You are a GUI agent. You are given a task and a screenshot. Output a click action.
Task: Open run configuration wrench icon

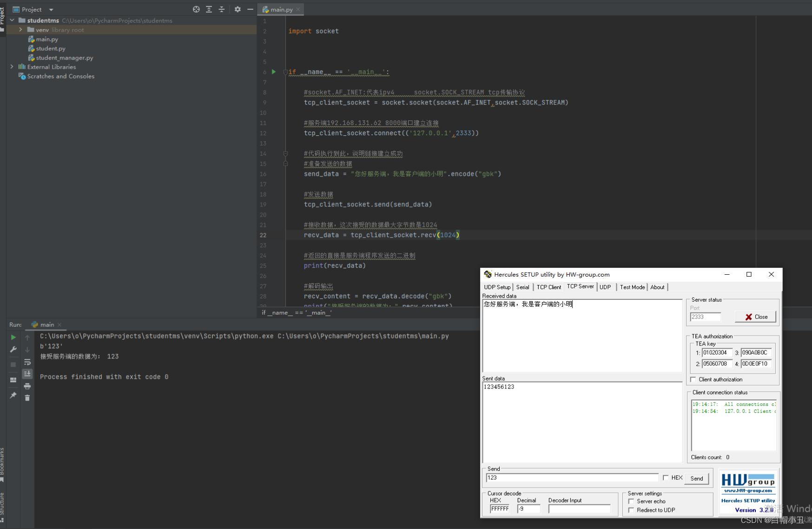pyautogui.click(x=13, y=350)
